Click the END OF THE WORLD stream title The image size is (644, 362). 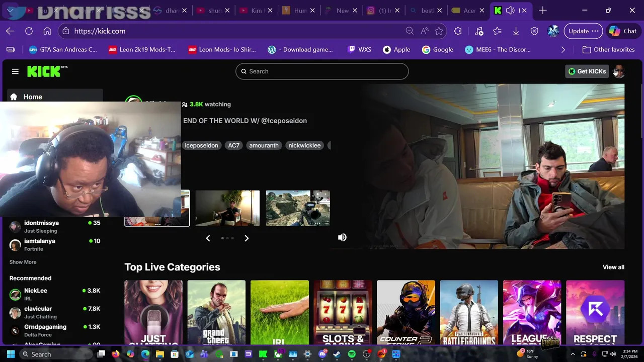(x=245, y=121)
